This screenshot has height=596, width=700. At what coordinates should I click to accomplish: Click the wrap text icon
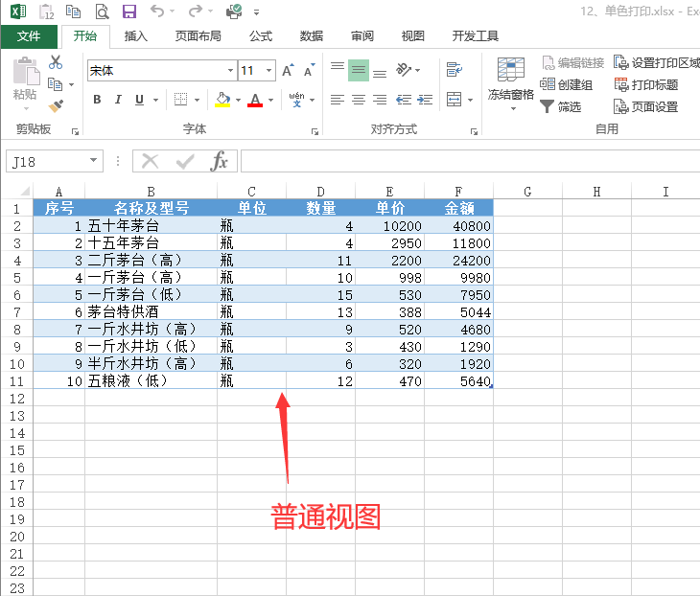455,70
